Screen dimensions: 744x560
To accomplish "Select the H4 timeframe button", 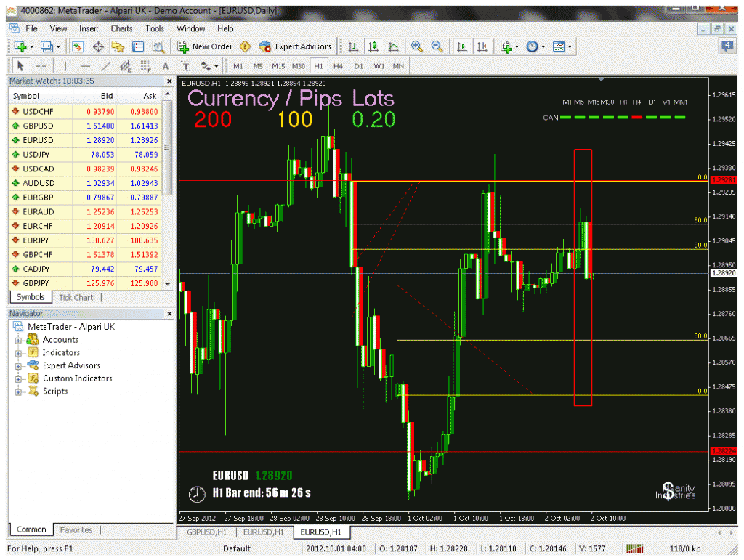I will 338,66.
